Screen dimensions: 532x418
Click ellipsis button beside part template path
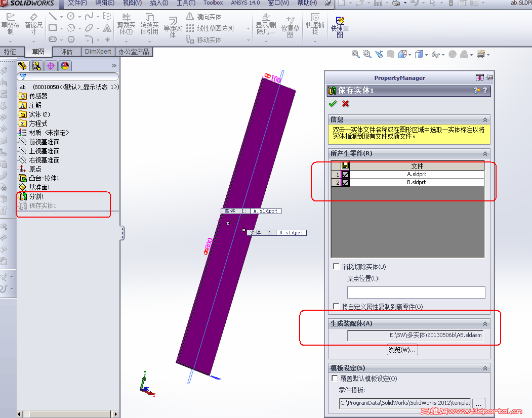479,404
